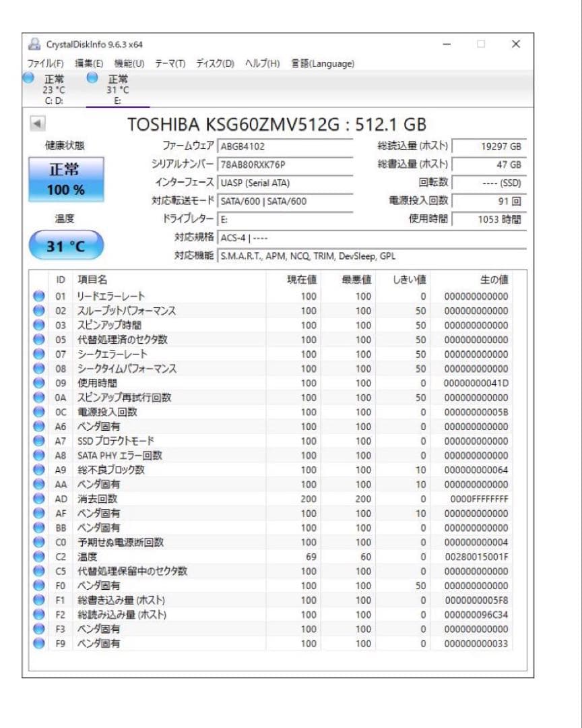Open the 編集(E) menu
The height and width of the screenshot is (728, 582).
click(x=89, y=63)
